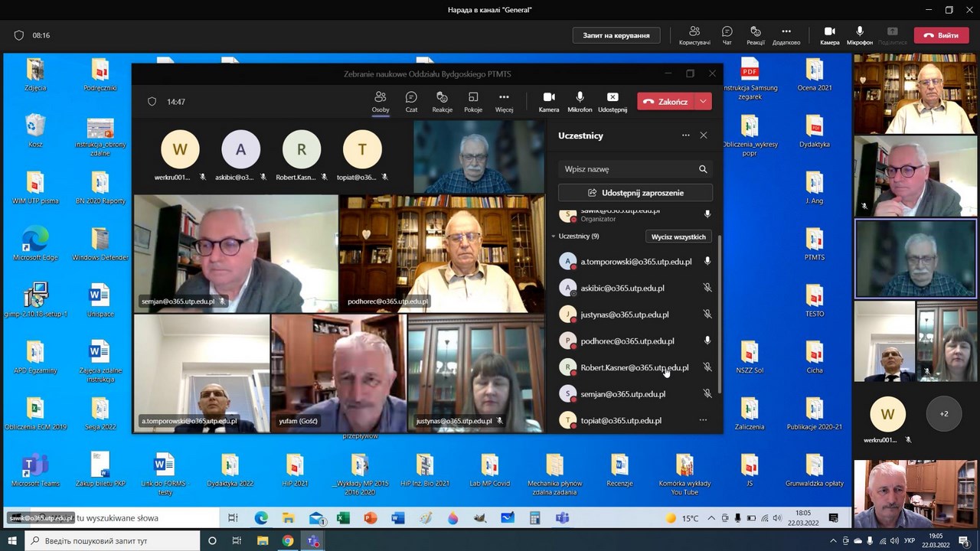Open Google Chrome from the taskbar

point(287,541)
